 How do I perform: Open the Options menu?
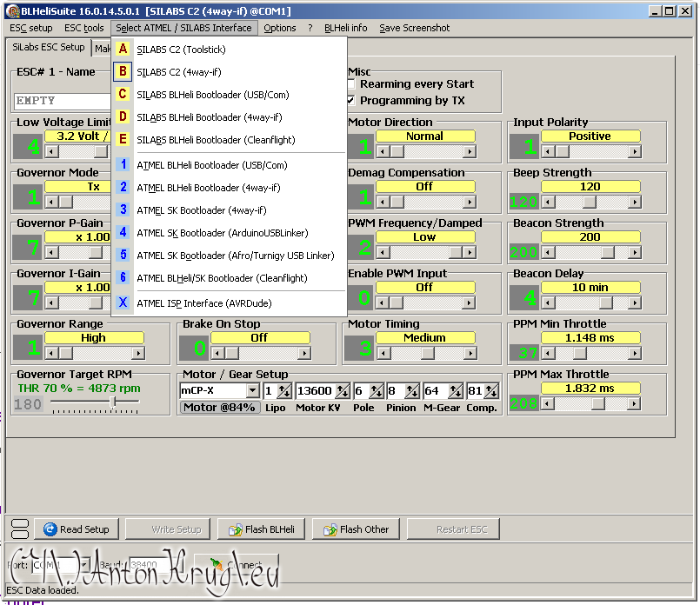pyautogui.click(x=279, y=28)
